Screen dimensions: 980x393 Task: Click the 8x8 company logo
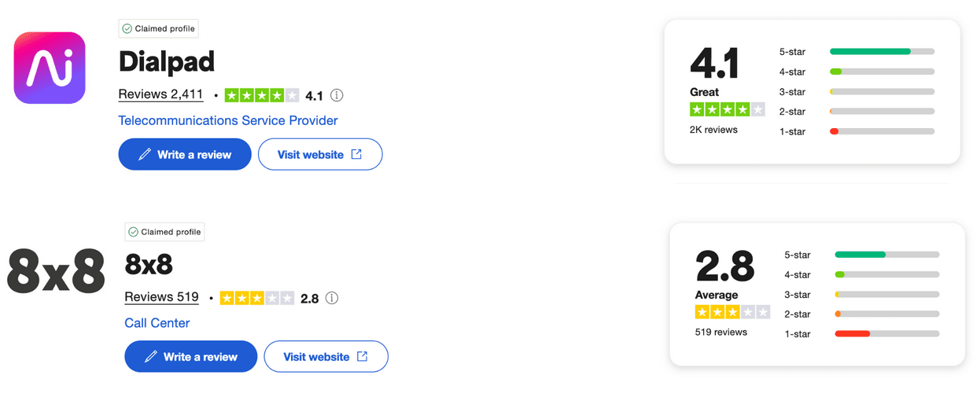click(56, 272)
